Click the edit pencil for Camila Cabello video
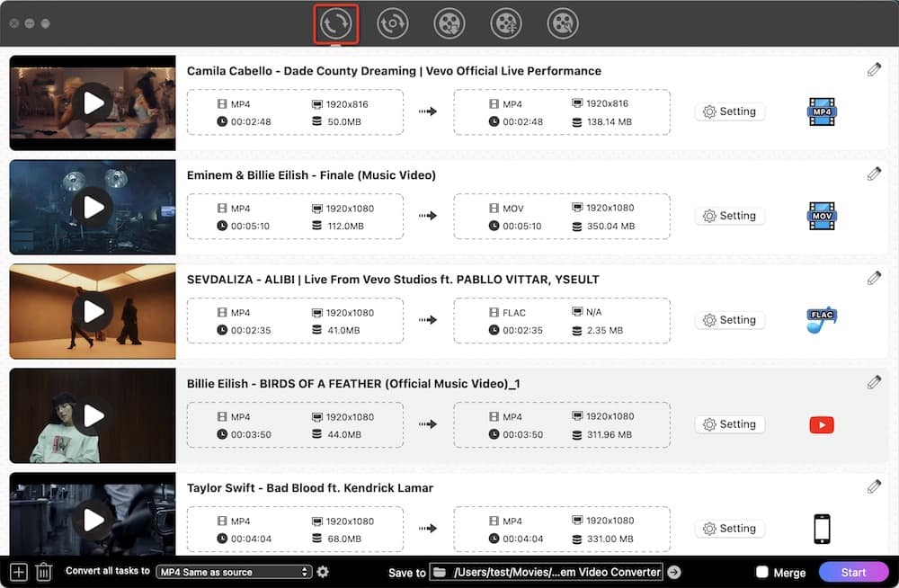The height and width of the screenshot is (588, 899). coord(873,69)
